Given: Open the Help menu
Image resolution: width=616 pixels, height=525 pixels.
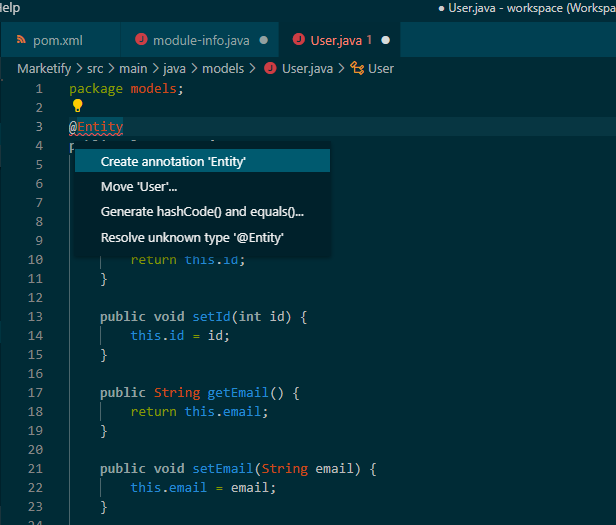Looking at the screenshot, I should click(x=10, y=8).
